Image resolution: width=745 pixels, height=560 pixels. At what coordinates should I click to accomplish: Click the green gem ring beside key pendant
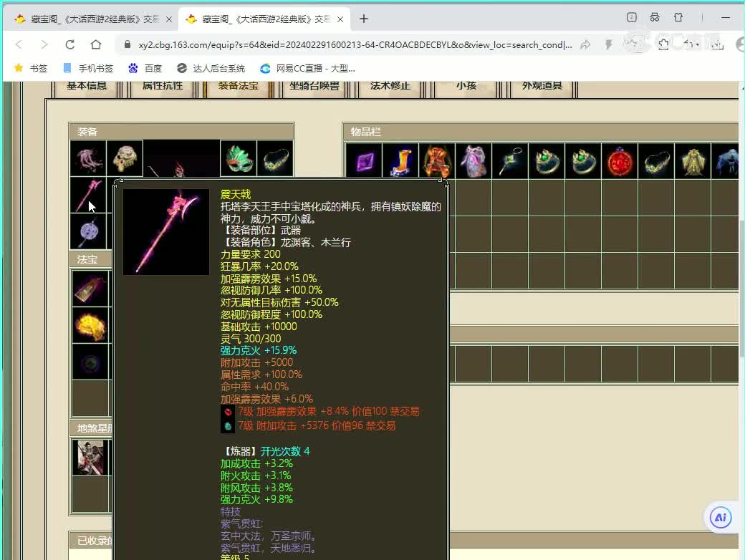tap(547, 162)
